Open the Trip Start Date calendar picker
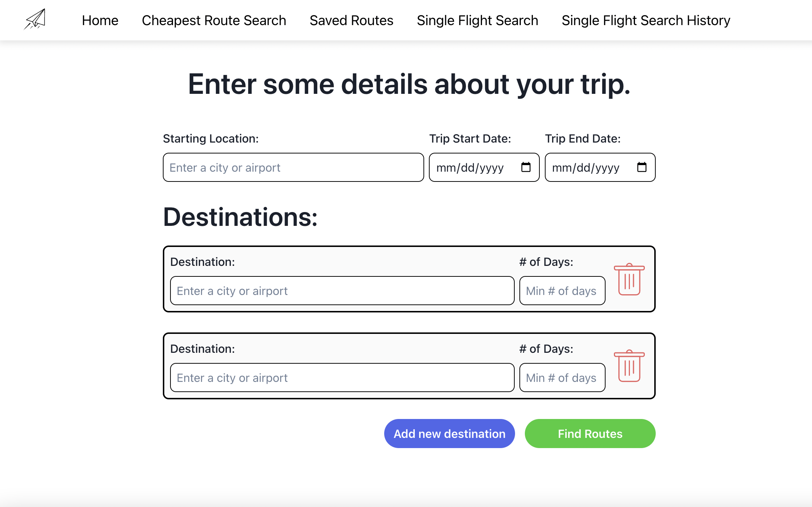This screenshot has width=812, height=507. tap(526, 167)
